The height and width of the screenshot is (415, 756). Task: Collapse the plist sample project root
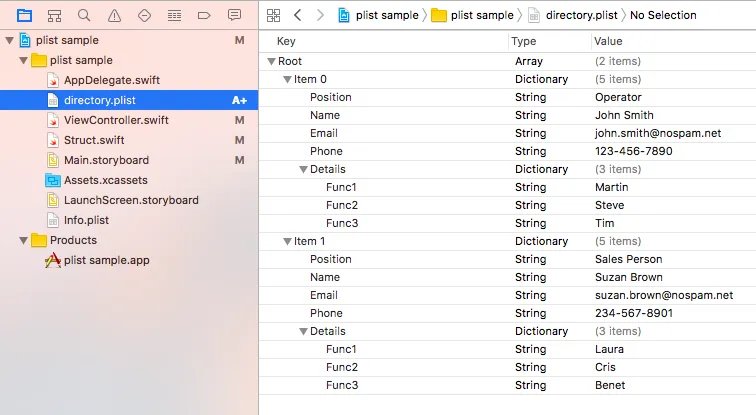[x=10, y=40]
